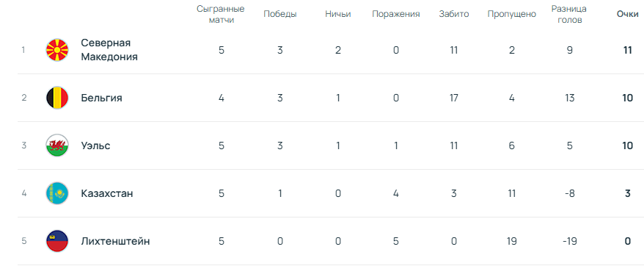This screenshot has height=266, width=644.
Task: Click Belgium's points value 10
Action: pyautogui.click(x=628, y=98)
